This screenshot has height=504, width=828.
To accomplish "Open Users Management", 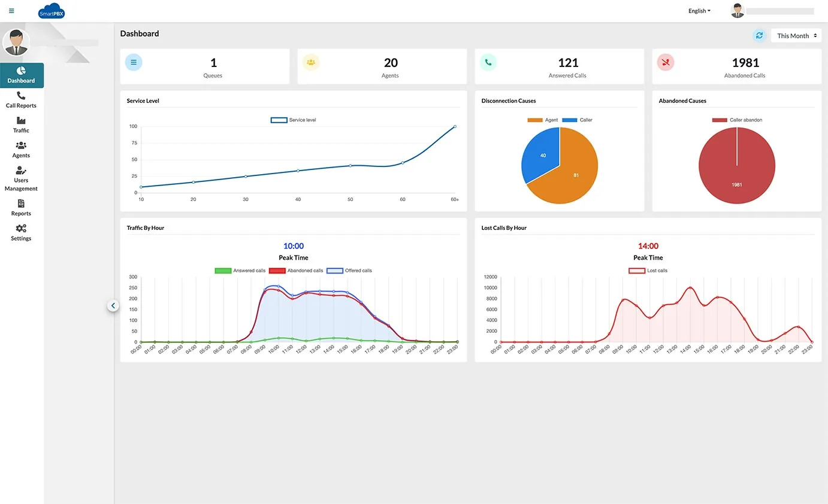I will [20, 179].
